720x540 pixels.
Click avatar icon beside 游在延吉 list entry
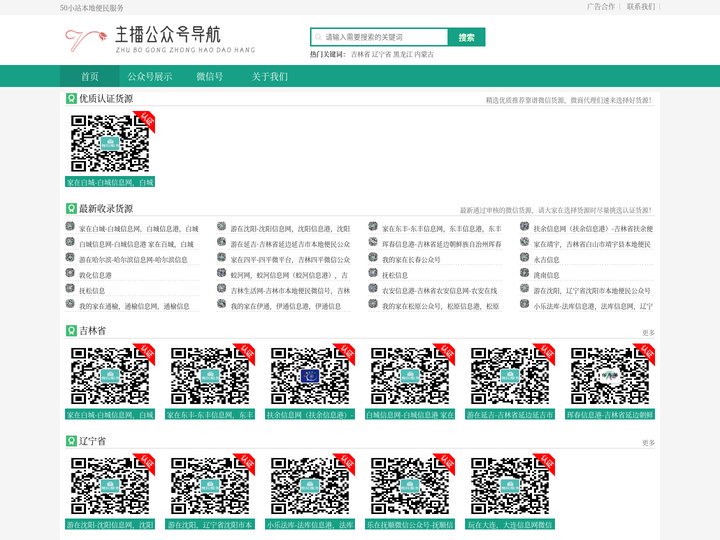coord(221,242)
